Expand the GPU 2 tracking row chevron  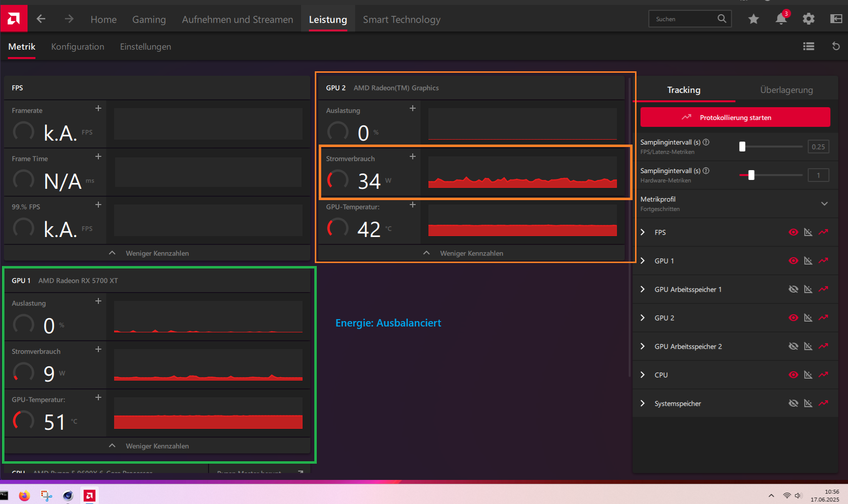click(642, 318)
